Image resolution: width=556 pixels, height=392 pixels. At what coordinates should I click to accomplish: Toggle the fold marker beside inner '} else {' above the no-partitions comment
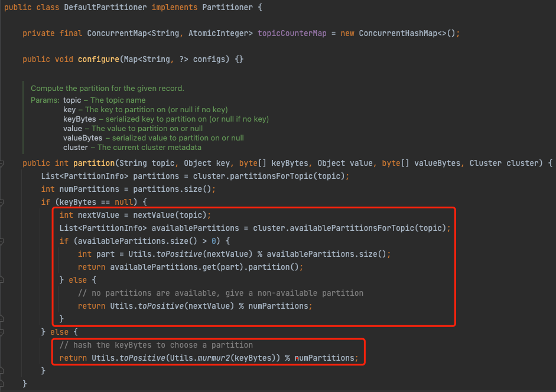(x=1, y=280)
